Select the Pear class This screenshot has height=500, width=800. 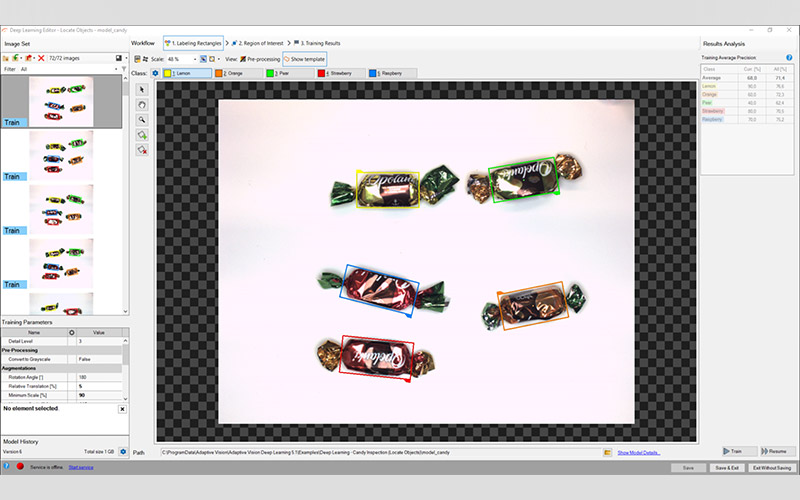(x=289, y=73)
